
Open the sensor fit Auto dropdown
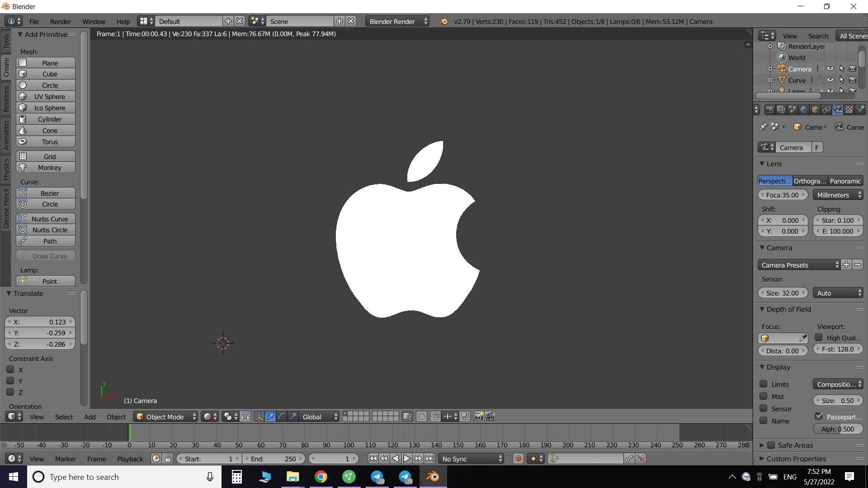838,293
